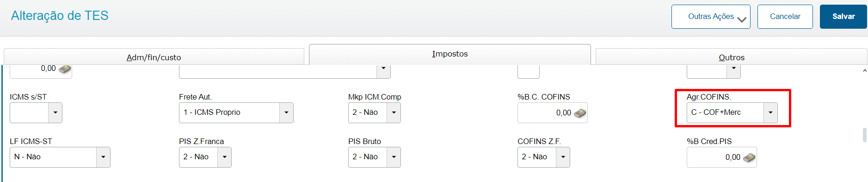Click the scroll up arrow
Image resolution: width=868 pixels, height=182 pixels.
tap(865, 71)
